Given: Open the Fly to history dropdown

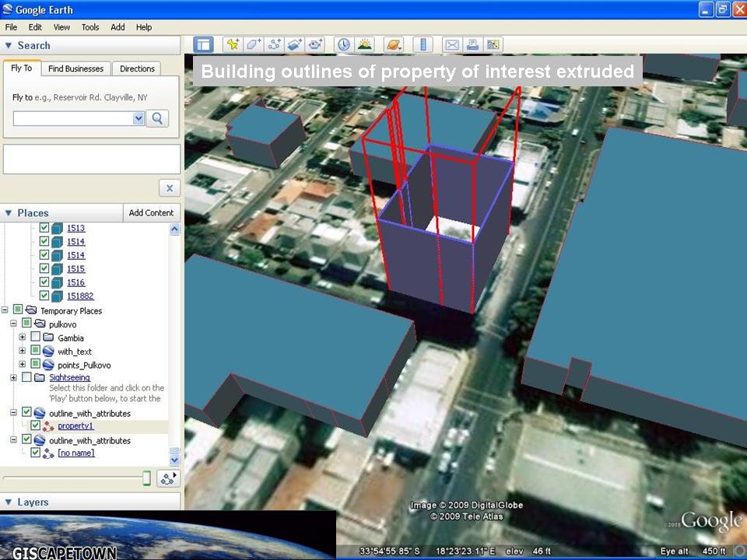Looking at the screenshot, I should click(139, 118).
